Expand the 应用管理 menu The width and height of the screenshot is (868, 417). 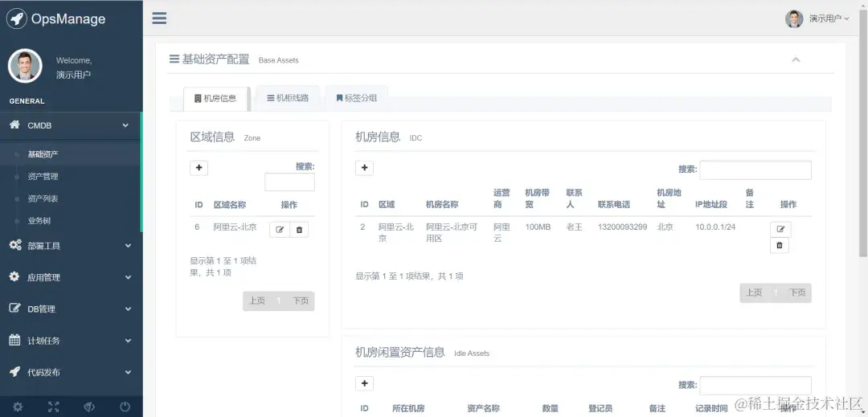[70, 277]
